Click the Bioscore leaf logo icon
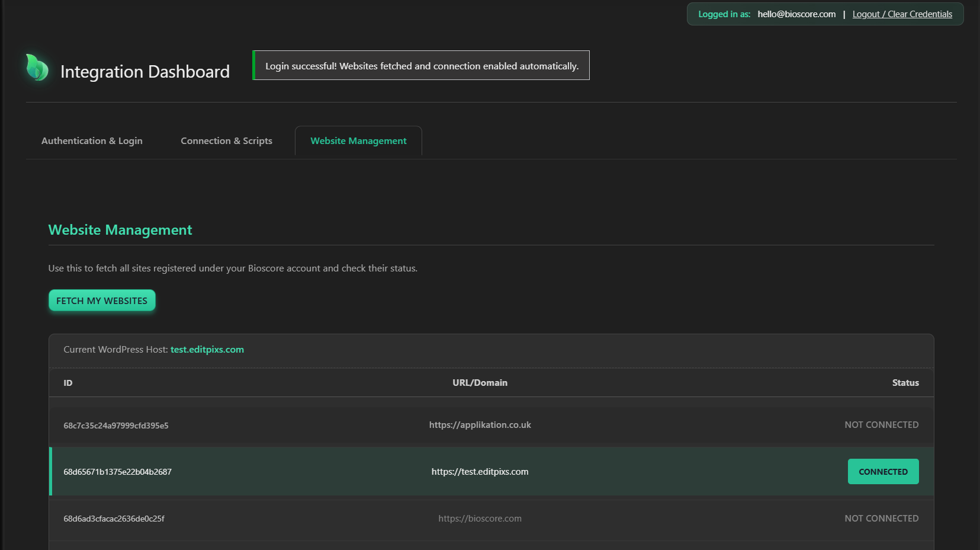Screen dimensions: 980x550 tap(37, 67)
